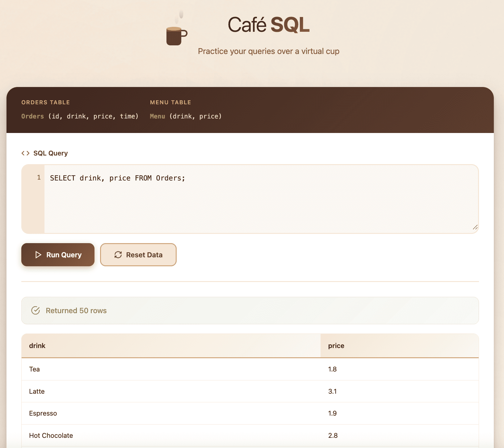Click the steam graphic above the coffee mug

tap(180, 15)
